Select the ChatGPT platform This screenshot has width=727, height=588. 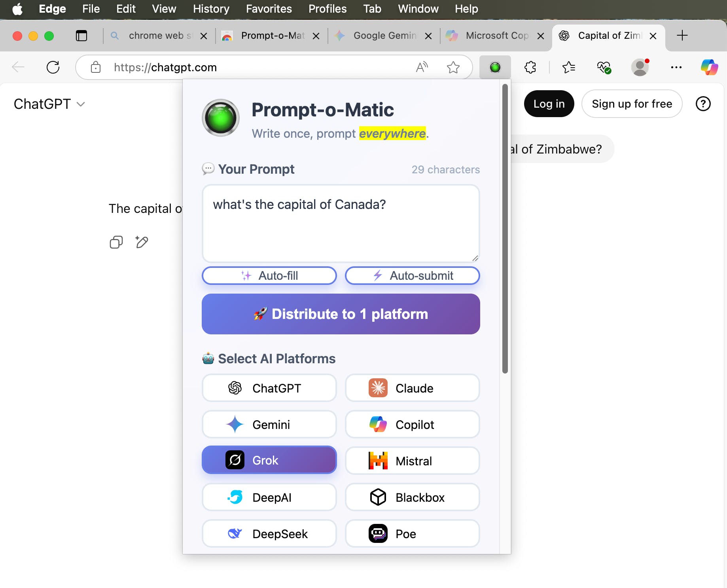(269, 388)
